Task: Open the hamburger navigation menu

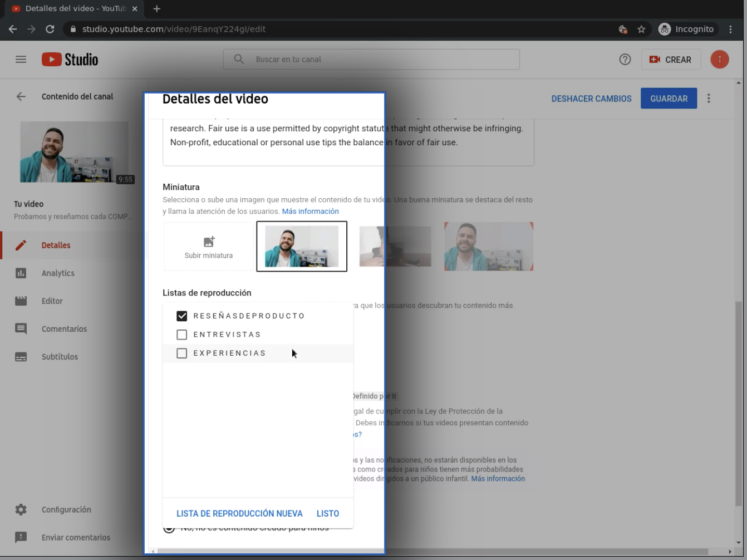Action: pyautogui.click(x=21, y=60)
